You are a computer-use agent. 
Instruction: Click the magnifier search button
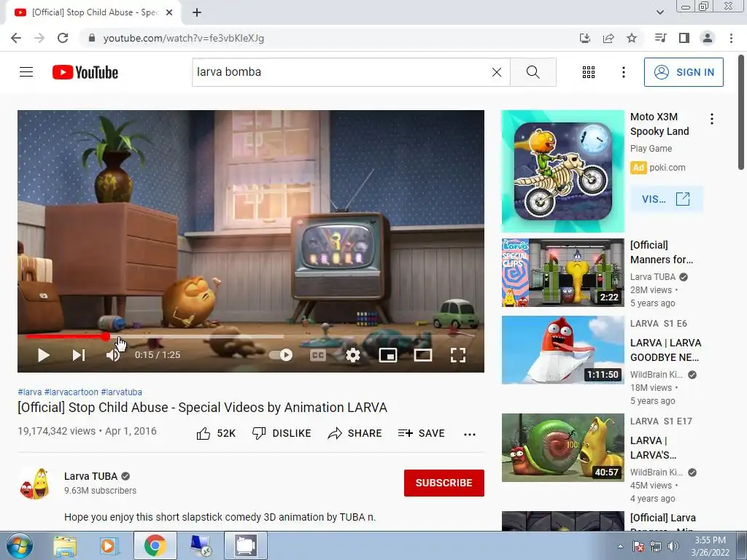(x=533, y=72)
